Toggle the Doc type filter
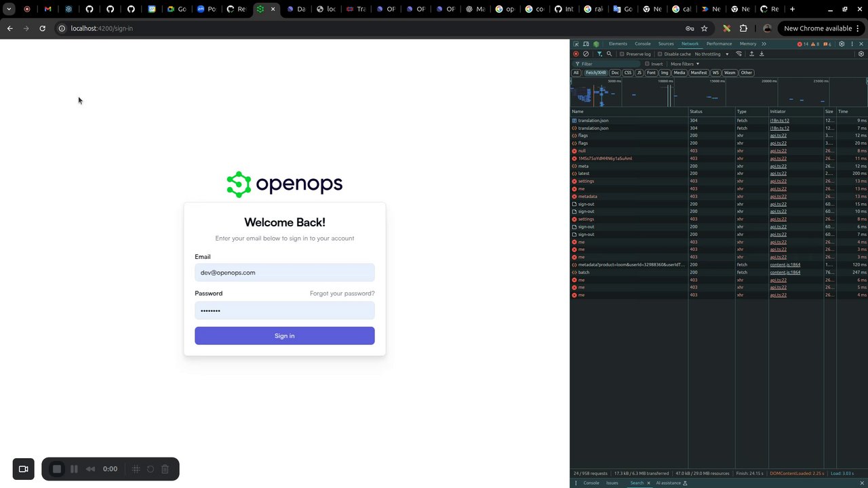The width and height of the screenshot is (868, 488). 615,73
